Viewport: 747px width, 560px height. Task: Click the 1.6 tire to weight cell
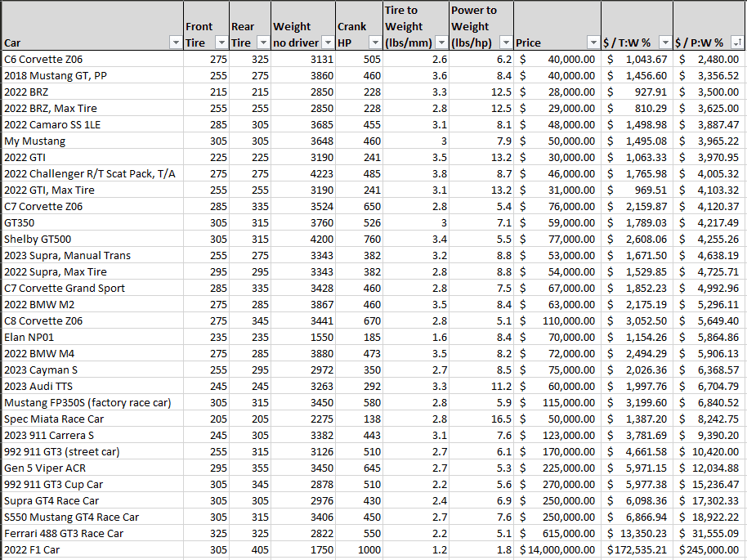[x=416, y=338]
